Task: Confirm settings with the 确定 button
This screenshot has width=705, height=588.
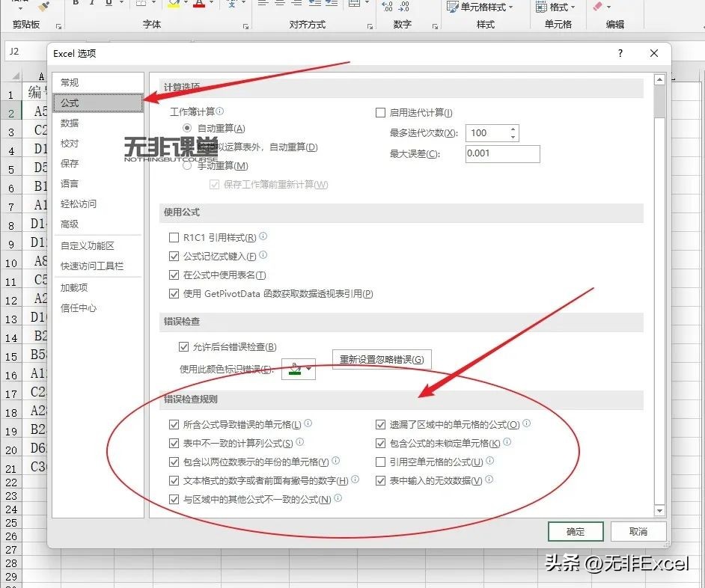Action: [x=575, y=531]
